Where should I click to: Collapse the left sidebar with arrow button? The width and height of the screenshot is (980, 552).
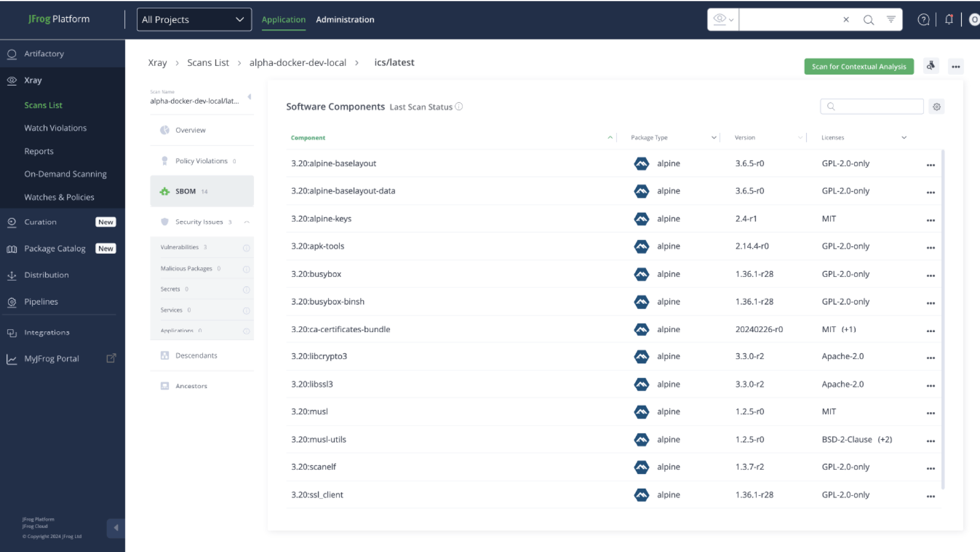point(116,528)
